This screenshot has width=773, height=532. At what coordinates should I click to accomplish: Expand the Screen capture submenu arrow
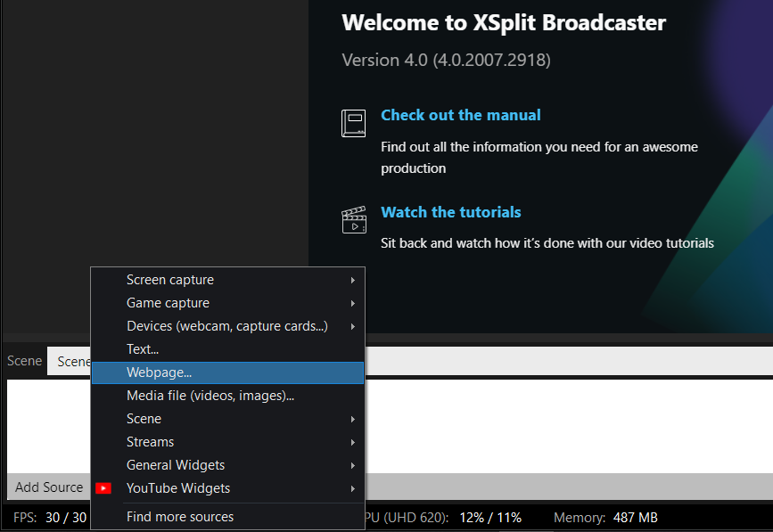tap(353, 280)
